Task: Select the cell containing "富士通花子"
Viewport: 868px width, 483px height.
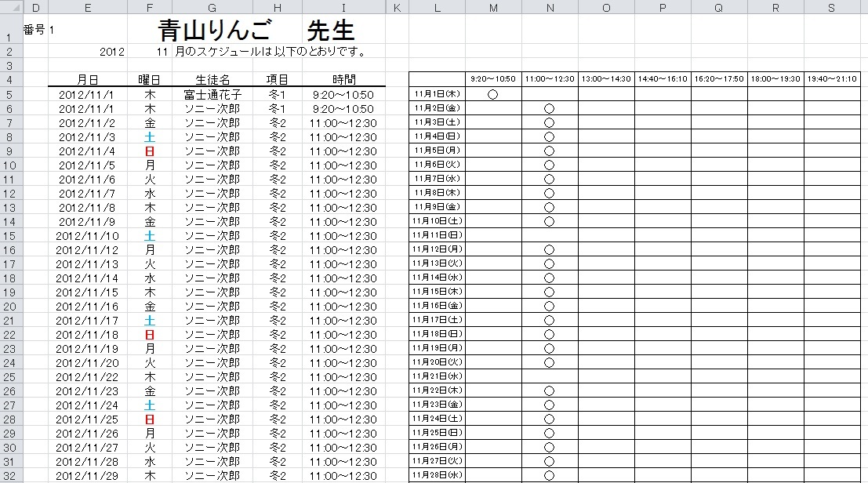Action: coord(212,95)
